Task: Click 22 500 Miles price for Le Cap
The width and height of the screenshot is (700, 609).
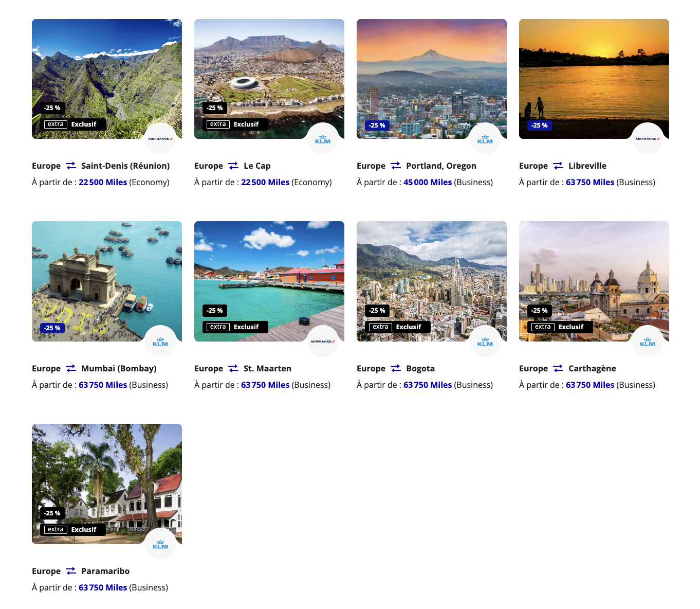Action: pos(265,182)
